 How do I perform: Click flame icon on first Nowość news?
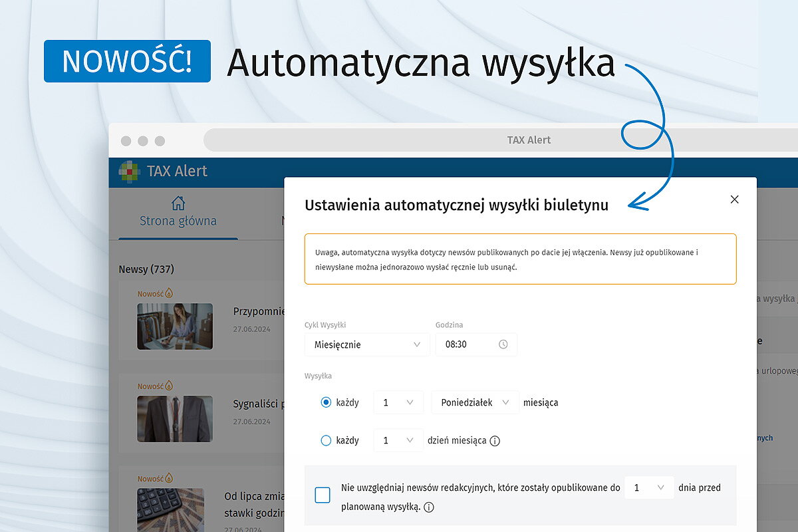click(x=169, y=293)
